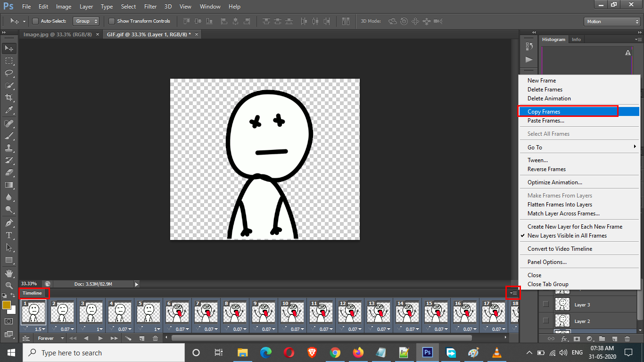The image size is (644, 362).
Task: Toggle visibility of Layer 3
Action: pos(546,304)
